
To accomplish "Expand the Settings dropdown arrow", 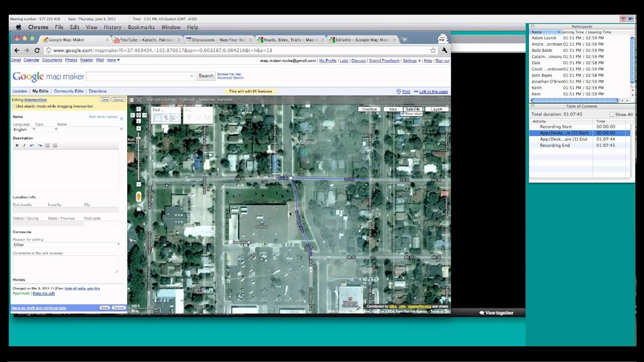I will tap(420, 61).
